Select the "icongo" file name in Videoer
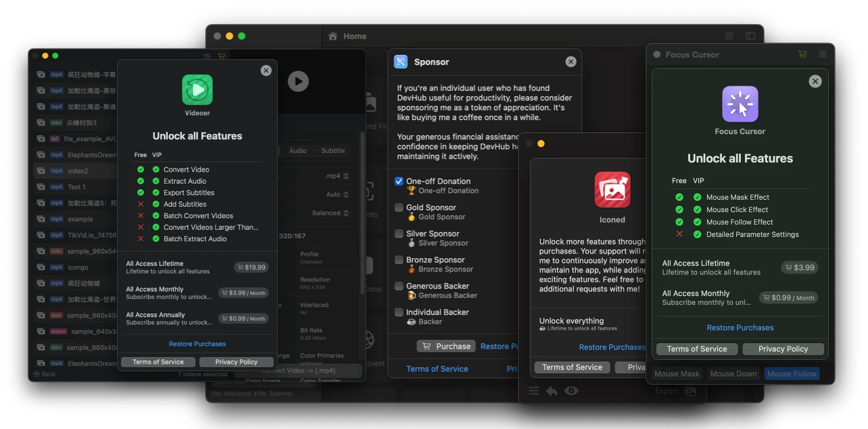This screenshot has height=429, width=868. click(x=78, y=267)
